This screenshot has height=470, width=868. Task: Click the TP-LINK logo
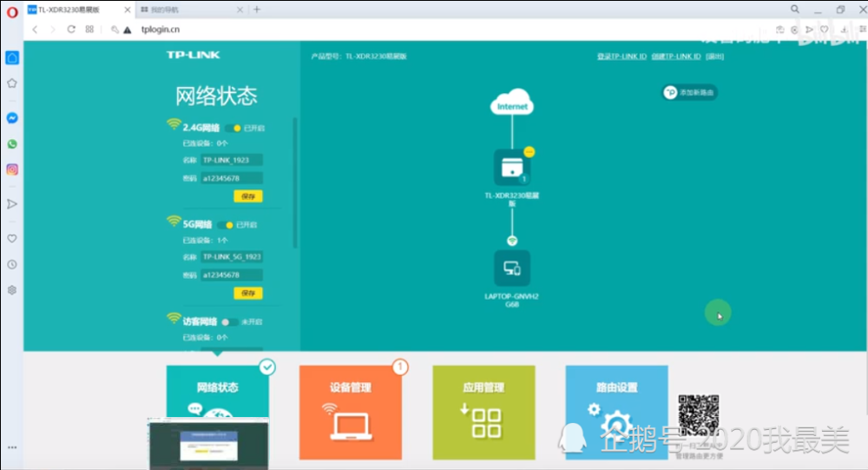pos(194,55)
